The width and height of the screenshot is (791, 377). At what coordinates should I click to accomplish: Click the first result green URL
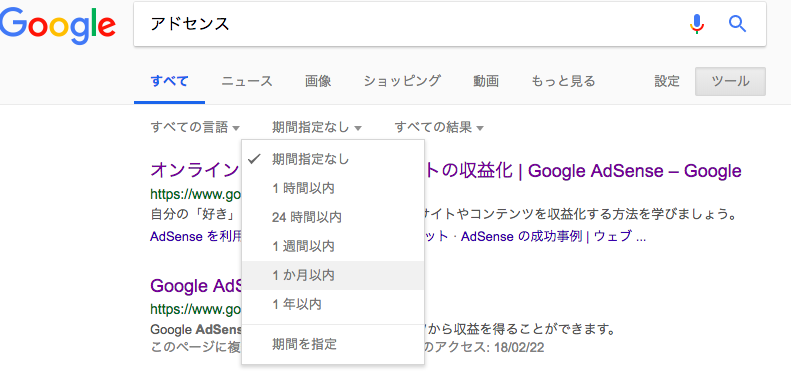(196, 194)
